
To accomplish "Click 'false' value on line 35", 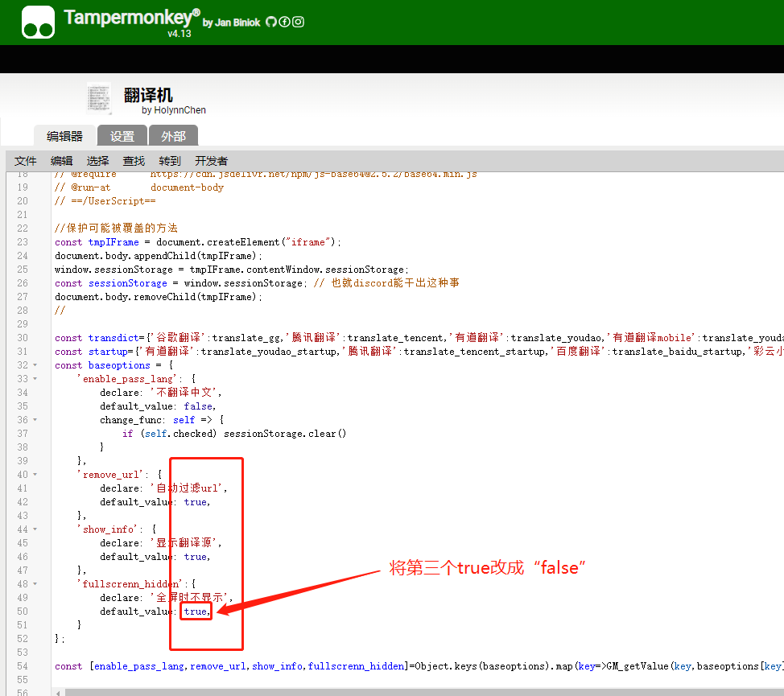I will tap(197, 406).
